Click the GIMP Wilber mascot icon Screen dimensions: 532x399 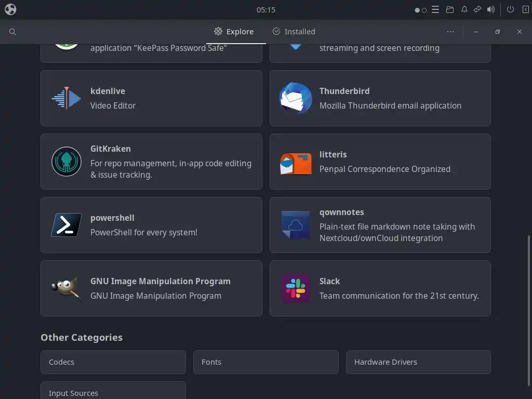pos(66,288)
